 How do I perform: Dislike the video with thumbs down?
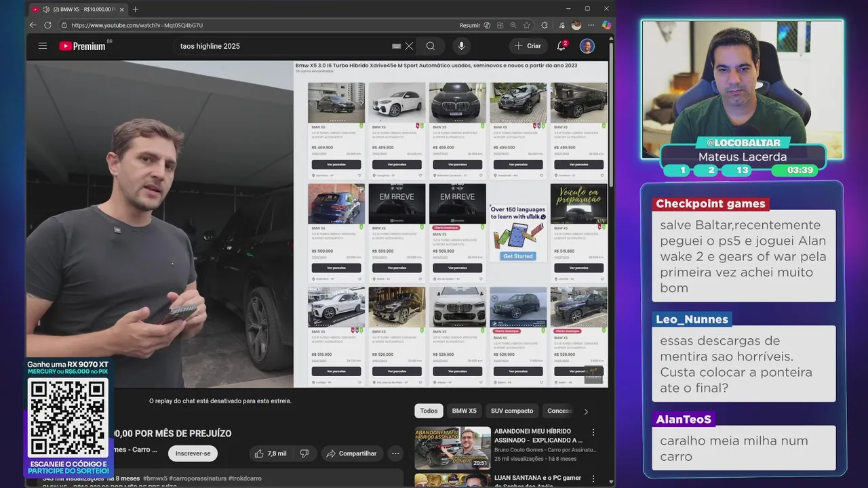[304, 453]
